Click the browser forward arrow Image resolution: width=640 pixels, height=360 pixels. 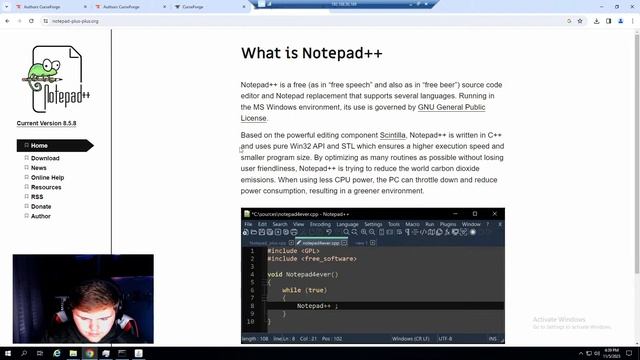[19, 21]
